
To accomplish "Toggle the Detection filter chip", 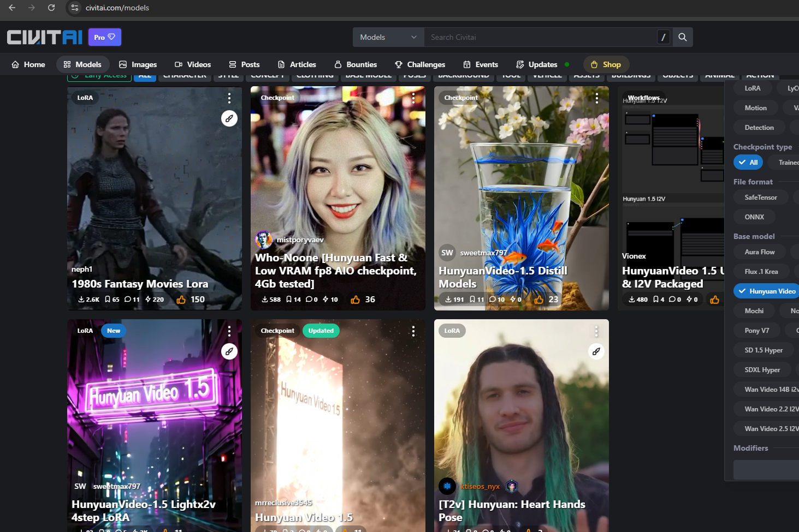I will click(759, 128).
